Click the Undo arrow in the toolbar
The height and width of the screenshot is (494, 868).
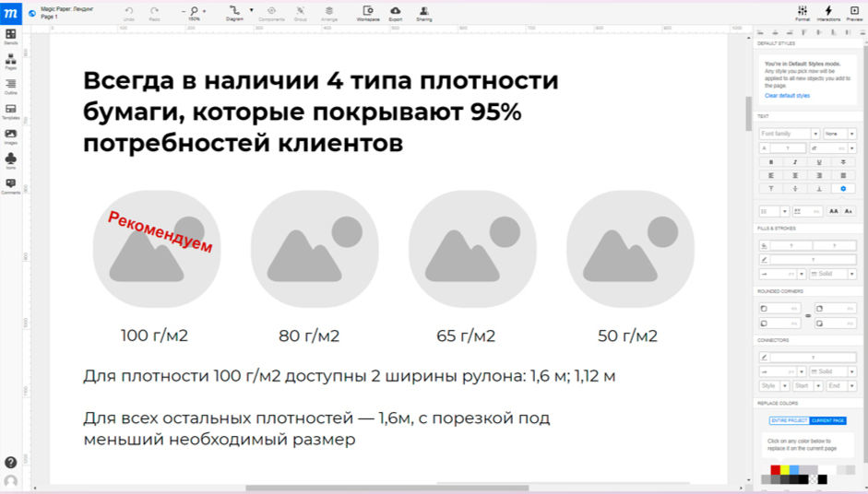click(129, 11)
